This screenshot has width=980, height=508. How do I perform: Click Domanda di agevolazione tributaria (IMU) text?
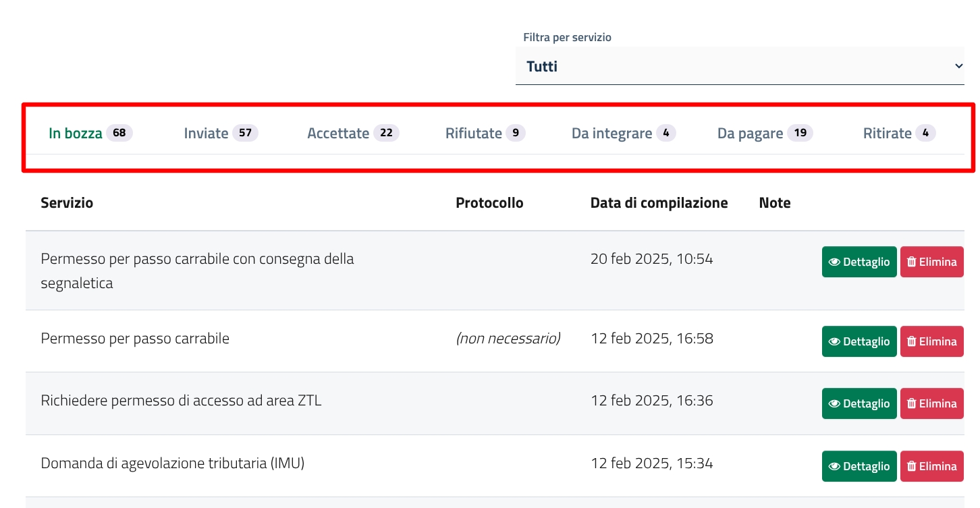173,463
